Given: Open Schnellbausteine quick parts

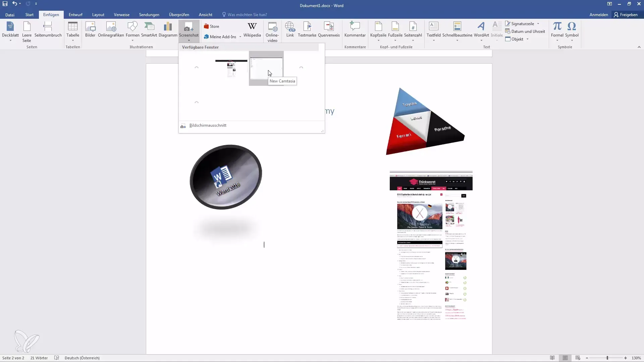Looking at the screenshot, I should 457,32.
